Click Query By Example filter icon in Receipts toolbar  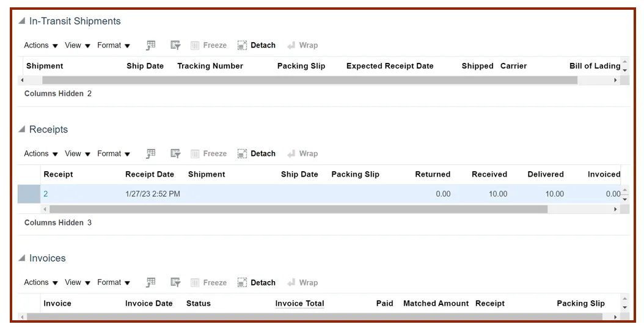[175, 153]
